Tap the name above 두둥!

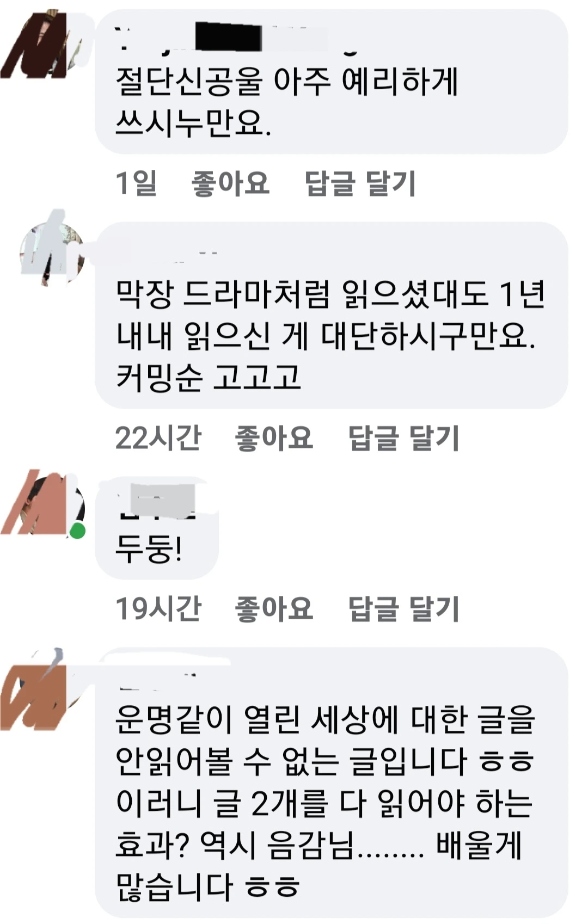coord(157,501)
